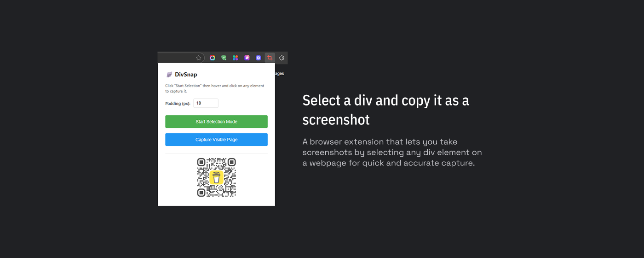The width and height of the screenshot is (644, 258).
Task: Open the puzzle-piece Extensions menu
Action: (282, 58)
